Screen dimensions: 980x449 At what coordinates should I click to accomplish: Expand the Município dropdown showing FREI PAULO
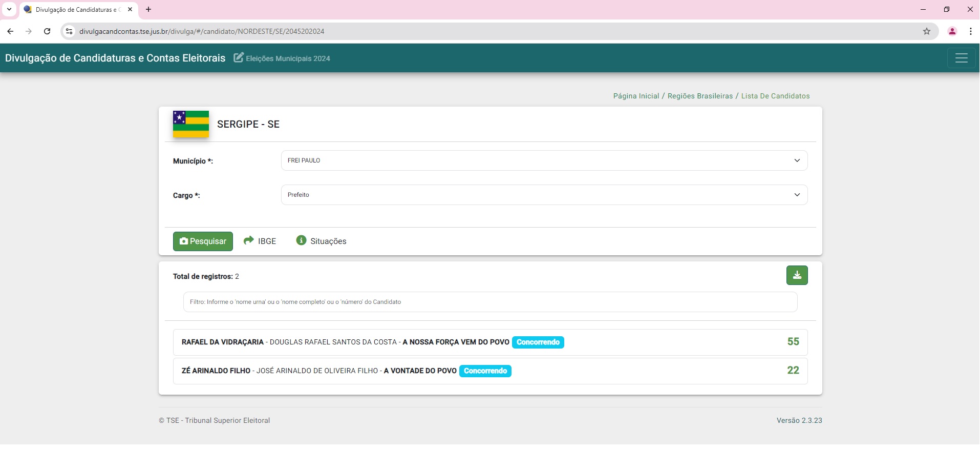(x=544, y=160)
